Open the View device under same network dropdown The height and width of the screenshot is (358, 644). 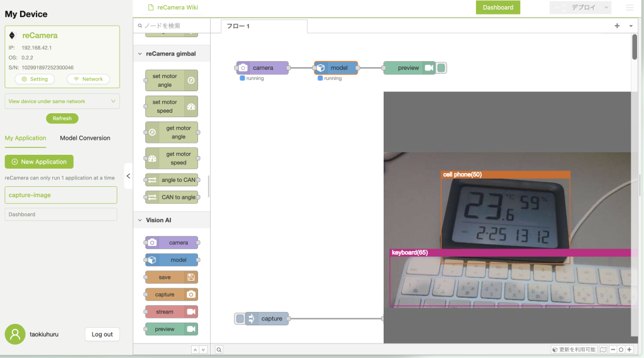(62, 101)
